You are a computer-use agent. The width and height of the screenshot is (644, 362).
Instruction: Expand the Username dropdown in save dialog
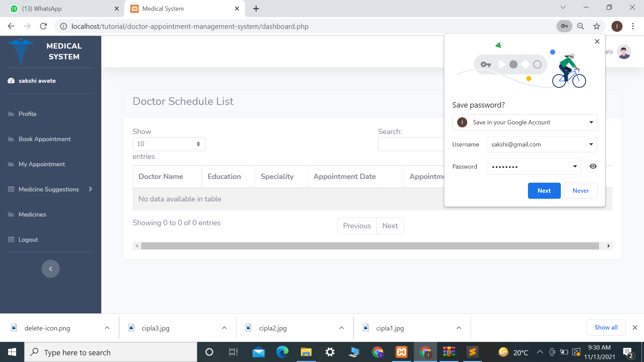(591, 144)
